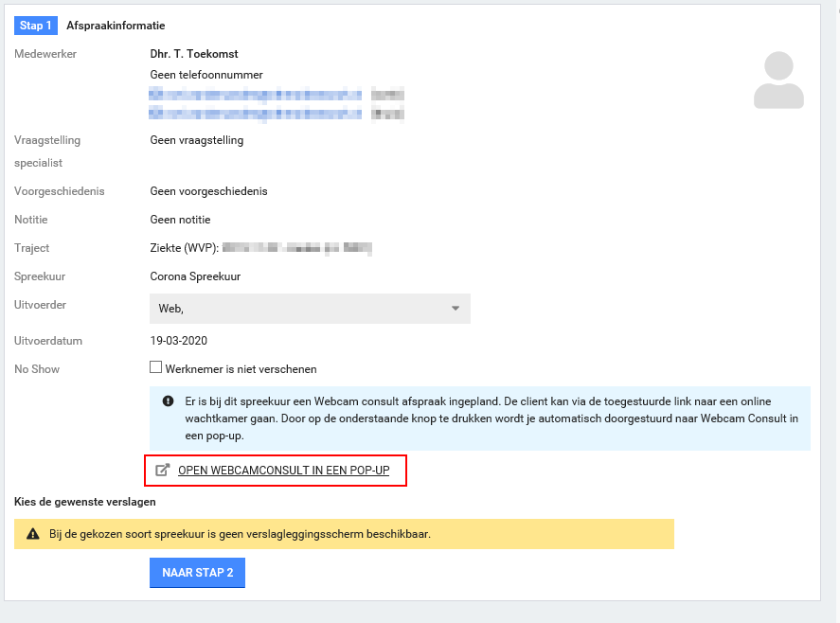
Task: Click the 'Werknemer is niet verschenen' label
Action: pyautogui.click(x=241, y=369)
